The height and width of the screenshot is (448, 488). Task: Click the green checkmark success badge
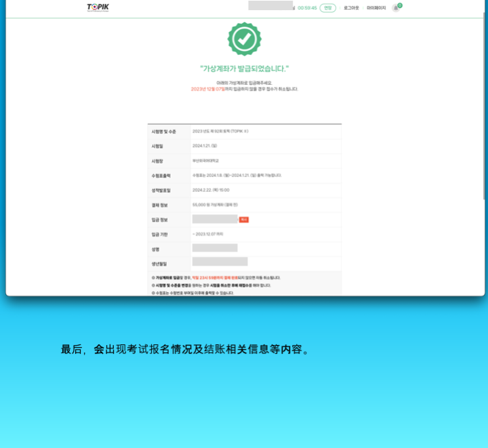tap(244, 39)
